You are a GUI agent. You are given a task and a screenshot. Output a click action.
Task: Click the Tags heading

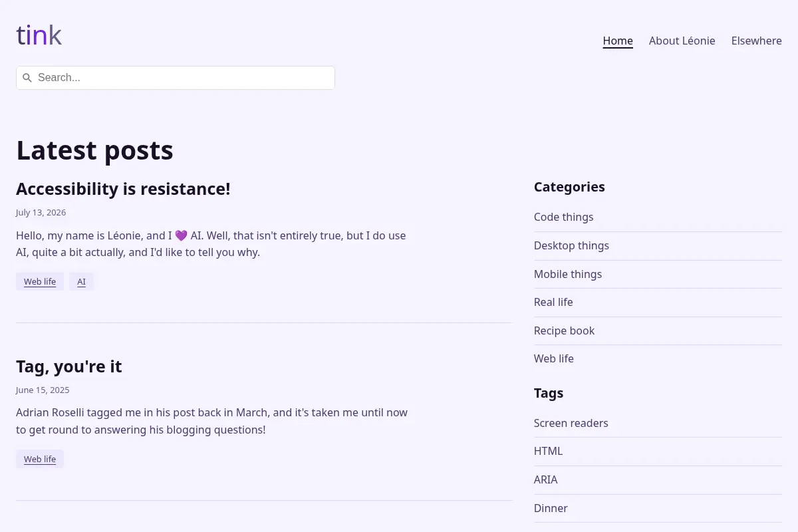point(549,393)
